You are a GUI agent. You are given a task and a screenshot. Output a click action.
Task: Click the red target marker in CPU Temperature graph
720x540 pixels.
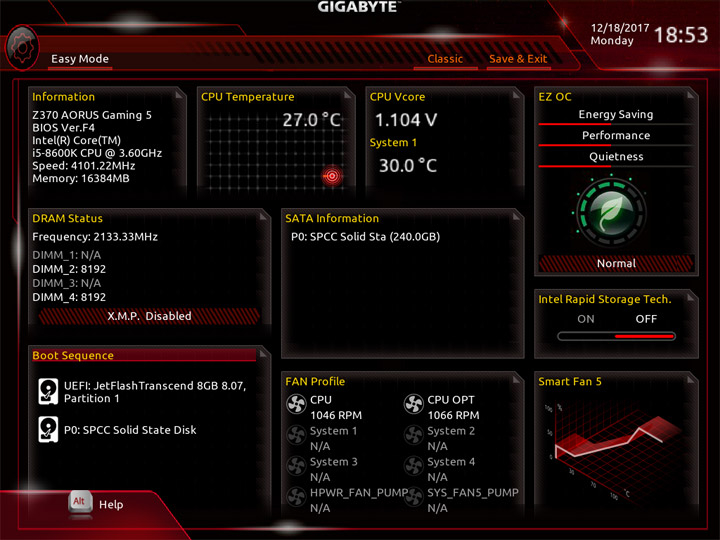point(332,176)
